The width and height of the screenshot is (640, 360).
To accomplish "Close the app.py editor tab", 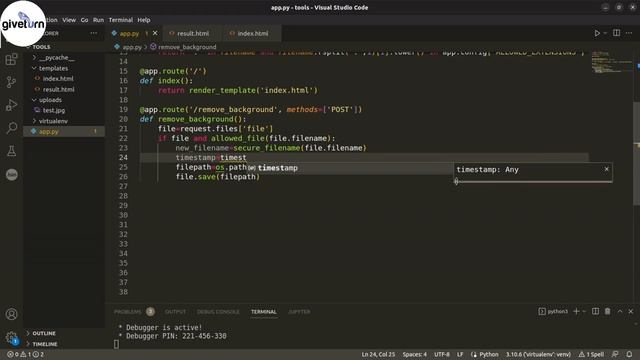I will click(x=155, y=33).
